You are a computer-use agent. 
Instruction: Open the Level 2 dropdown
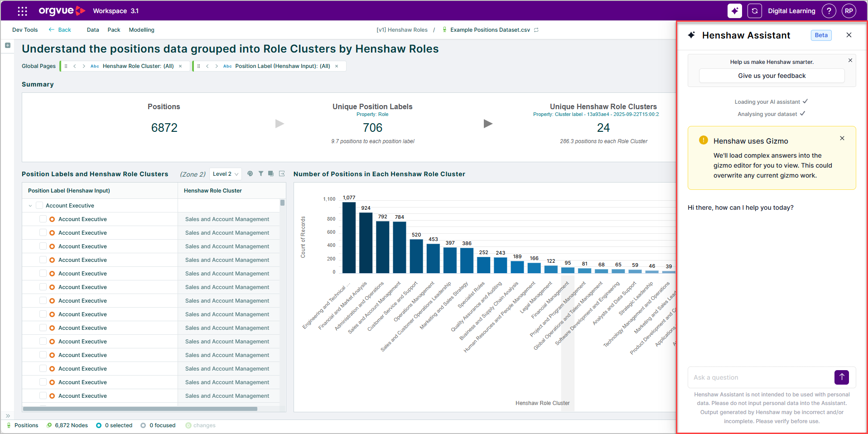[x=225, y=174]
